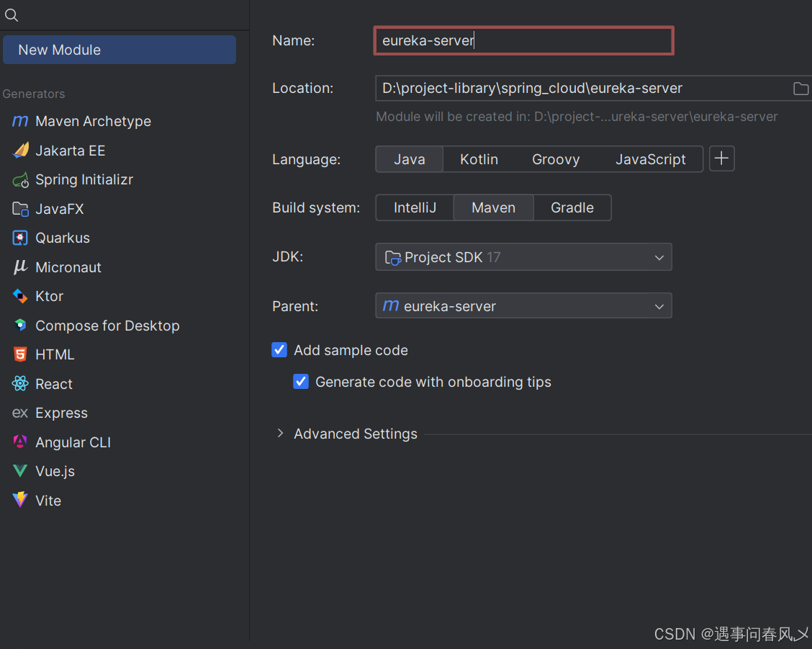Expand Advanced Settings section
Image resolution: width=812 pixels, height=649 pixels.
[x=280, y=434]
